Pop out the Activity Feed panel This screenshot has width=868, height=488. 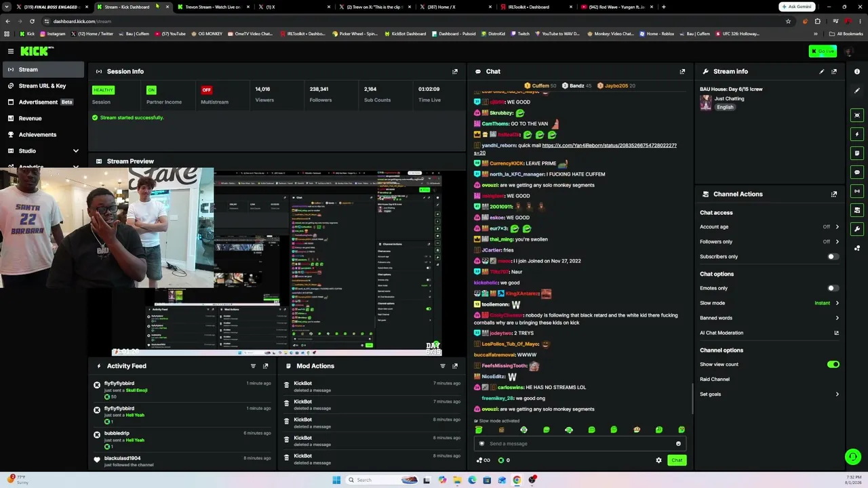click(x=265, y=366)
